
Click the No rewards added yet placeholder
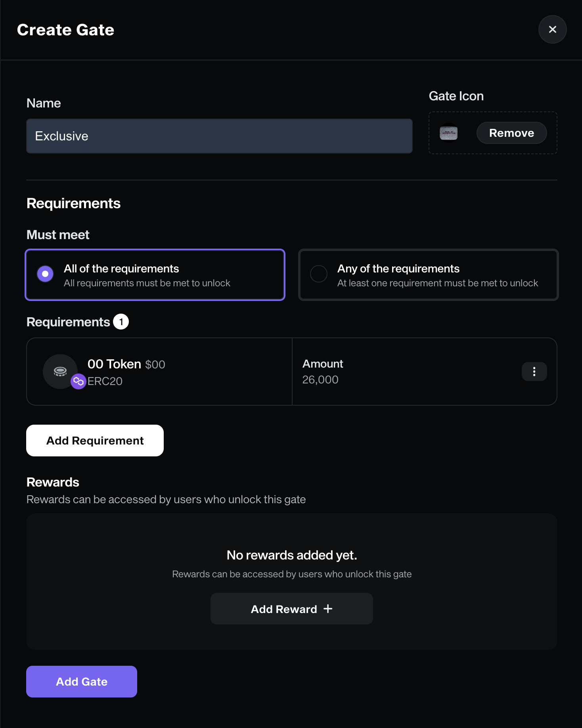pos(292,555)
